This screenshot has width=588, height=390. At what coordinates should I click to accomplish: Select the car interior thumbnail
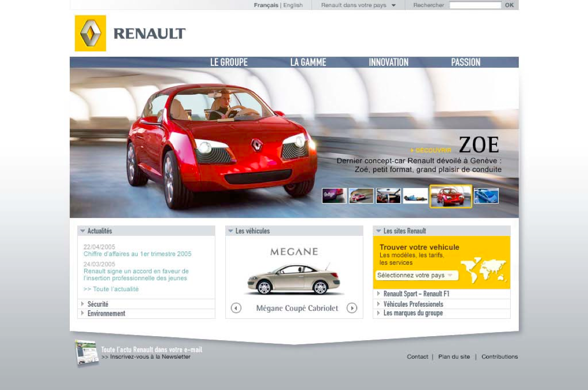tap(388, 196)
